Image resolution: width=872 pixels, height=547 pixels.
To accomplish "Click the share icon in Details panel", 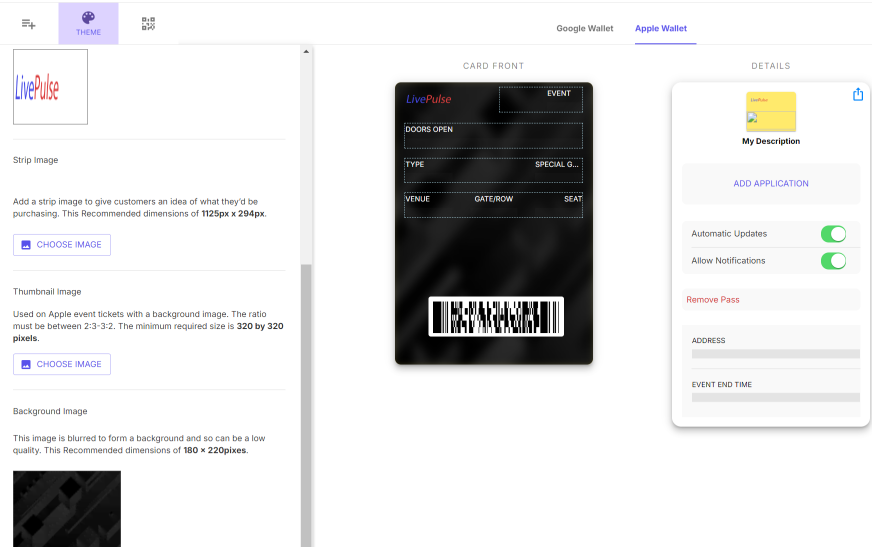I will click(858, 94).
